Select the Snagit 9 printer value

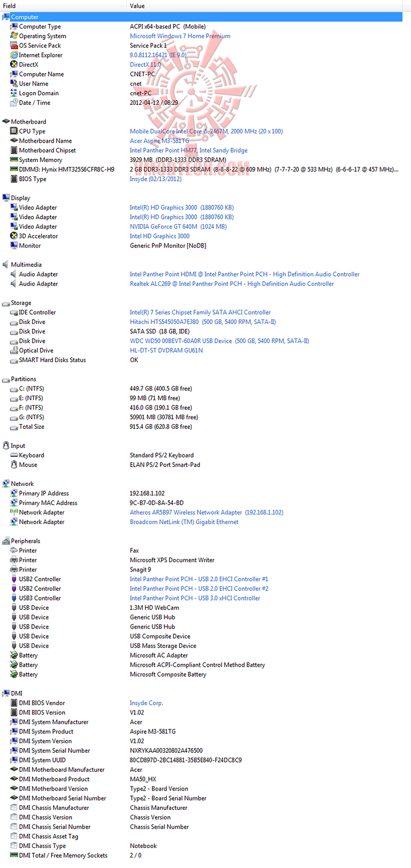(x=140, y=570)
